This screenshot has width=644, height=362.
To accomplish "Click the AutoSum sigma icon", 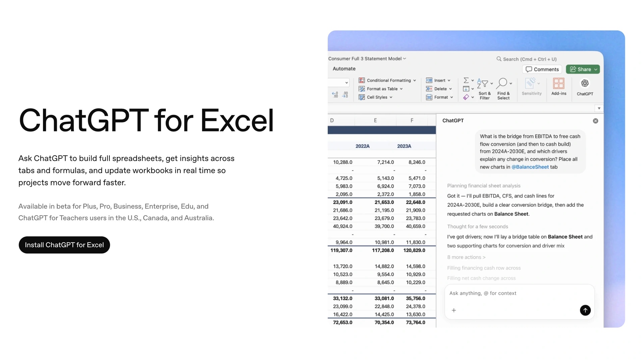I will click(x=467, y=80).
